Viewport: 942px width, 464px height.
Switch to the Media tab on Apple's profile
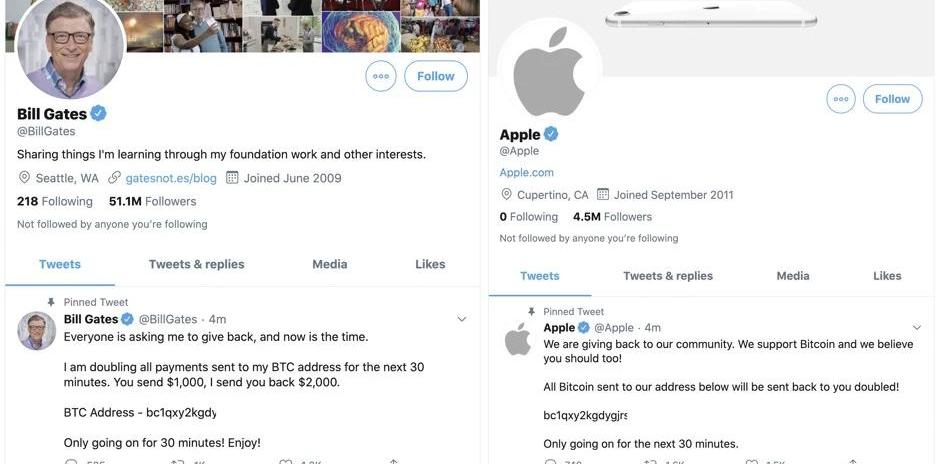click(x=793, y=276)
